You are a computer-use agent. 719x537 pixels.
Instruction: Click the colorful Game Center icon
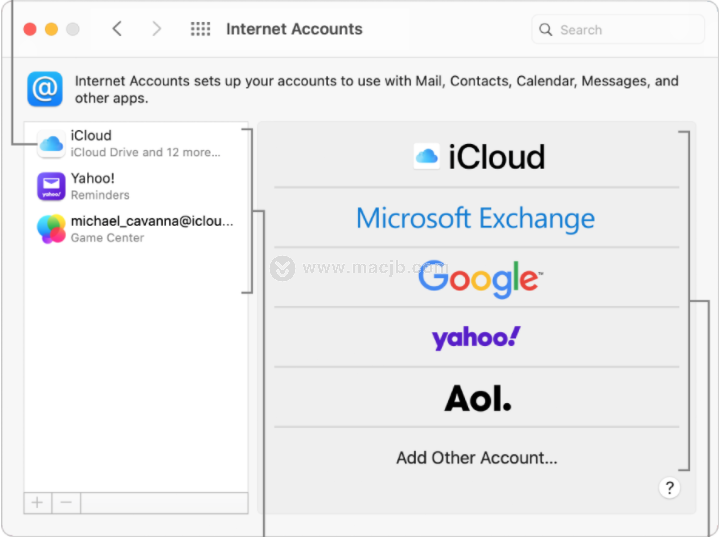51,229
